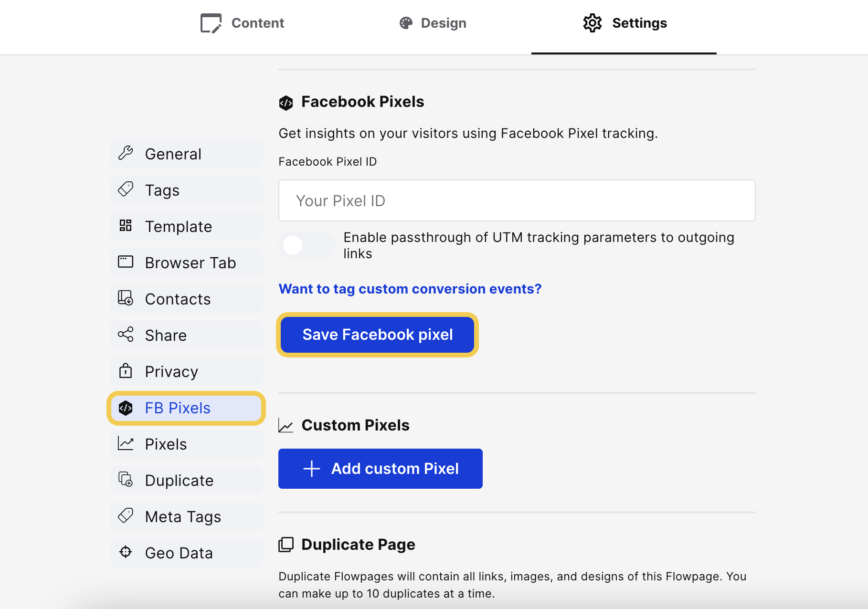Focus the Your Pixel ID field
This screenshot has width=868, height=609.
click(x=517, y=200)
